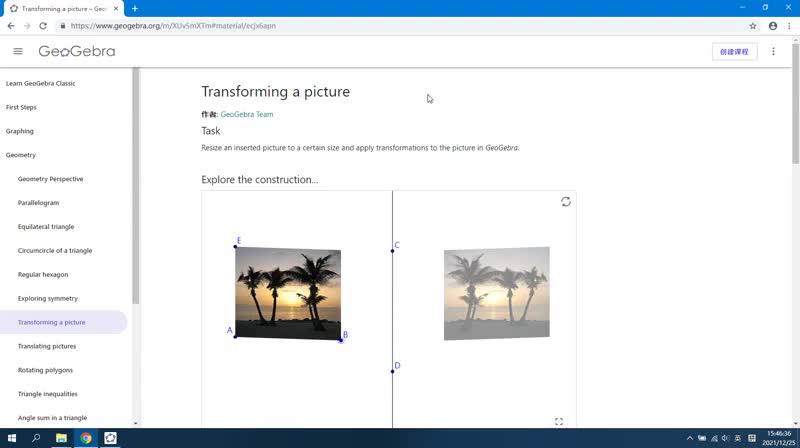Select Learn GeoGebra Classic in sidebar
The width and height of the screenshot is (800, 448).
[41, 83]
